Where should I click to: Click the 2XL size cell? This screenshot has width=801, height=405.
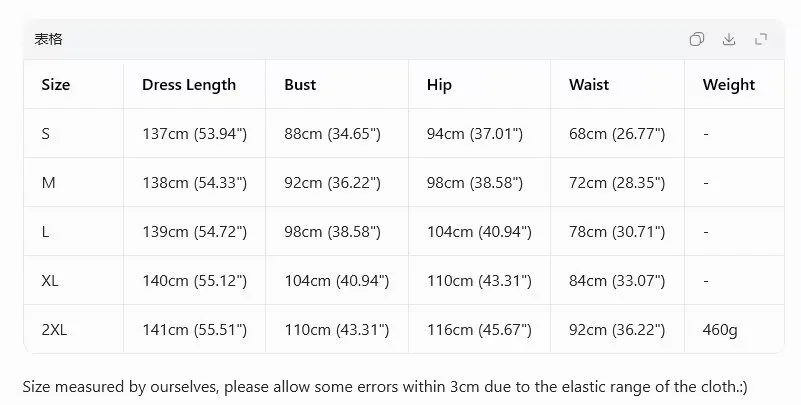pos(54,330)
